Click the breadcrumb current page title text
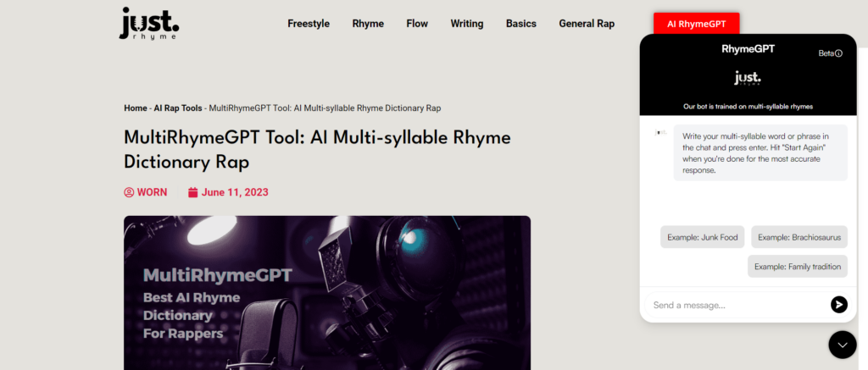The height and width of the screenshot is (370, 868). click(325, 108)
